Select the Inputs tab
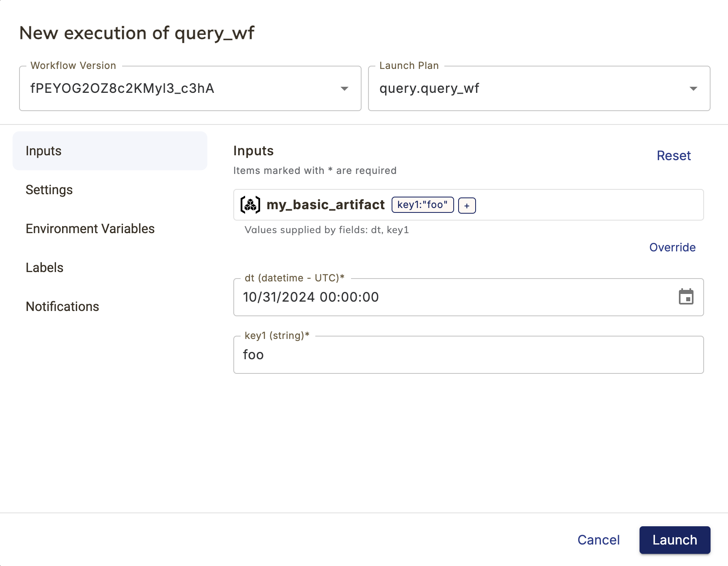 pyautogui.click(x=43, y=150)
